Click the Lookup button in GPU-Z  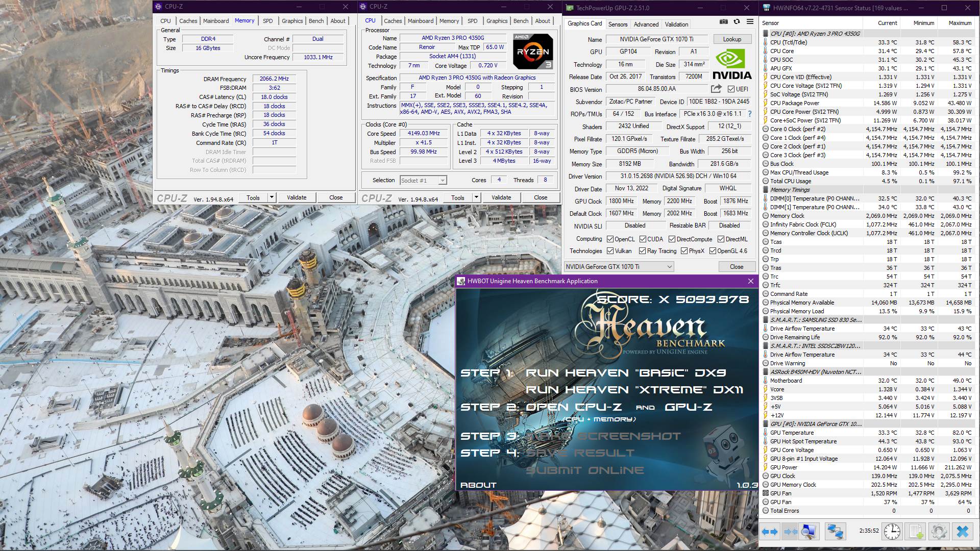pyautogui.click(x=732, y=39)
